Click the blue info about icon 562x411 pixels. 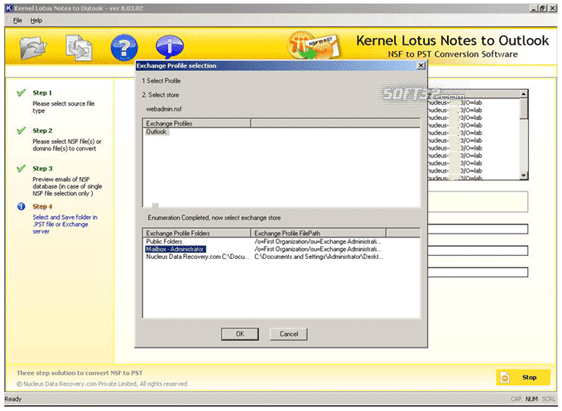pyautogui.click(x=170, y=47)
